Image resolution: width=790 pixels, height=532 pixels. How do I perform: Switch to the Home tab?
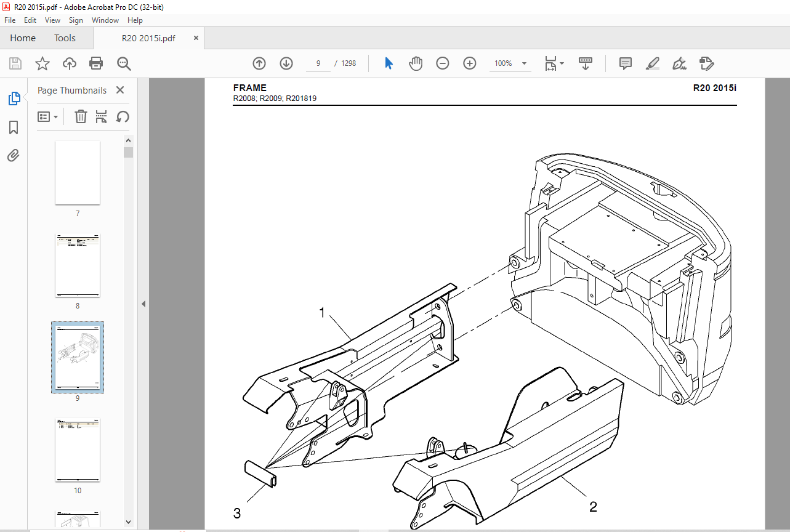click(23, 38)
